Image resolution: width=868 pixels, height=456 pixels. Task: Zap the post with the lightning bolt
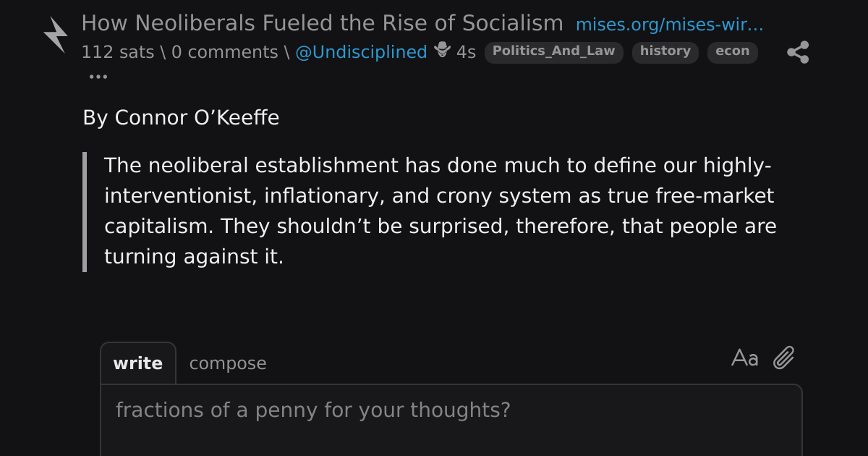(x=56, y=35)
